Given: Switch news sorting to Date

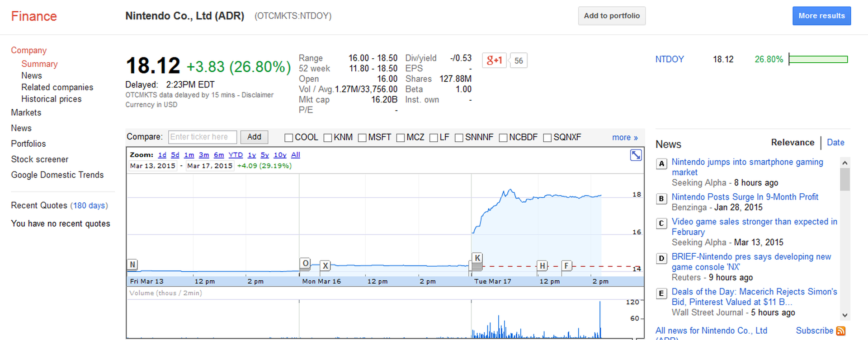Looking at the screenshot, I should [835, 142].
